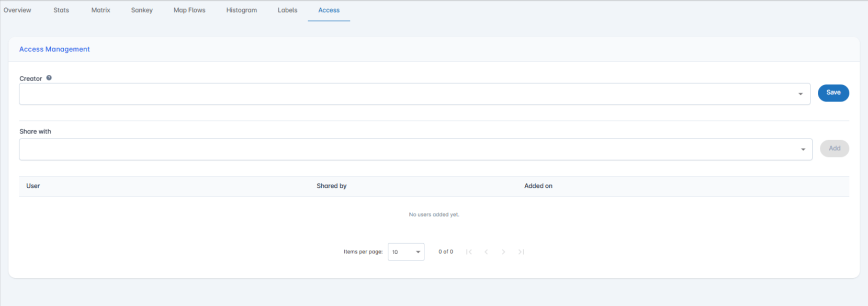
Task: Click the Access Management heading
Action: 54,49
